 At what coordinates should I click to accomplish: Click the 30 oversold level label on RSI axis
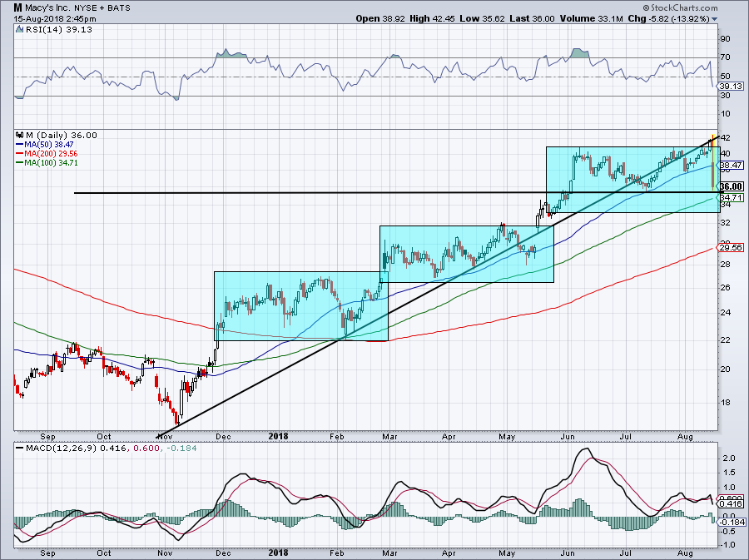[725, 96]
